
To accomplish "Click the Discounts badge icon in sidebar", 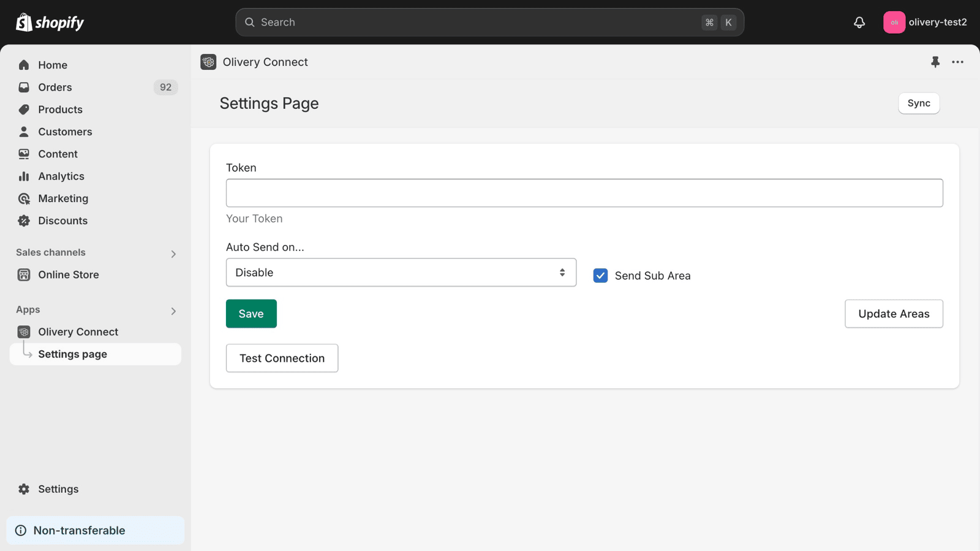I will pyautogui.click(x=24, y=221).
